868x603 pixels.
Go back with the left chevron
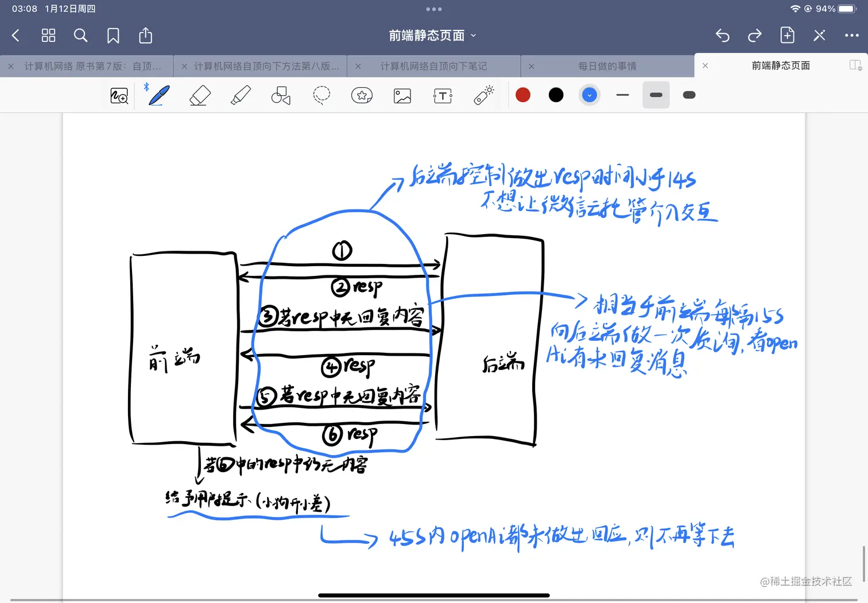pyautogui.click(x=15, y=36)
